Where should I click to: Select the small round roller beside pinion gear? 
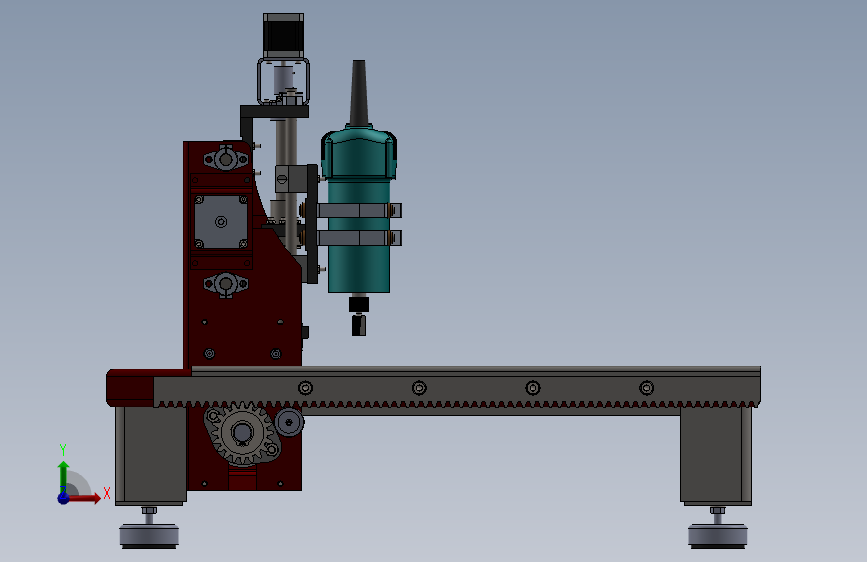[x=289, y=423]
